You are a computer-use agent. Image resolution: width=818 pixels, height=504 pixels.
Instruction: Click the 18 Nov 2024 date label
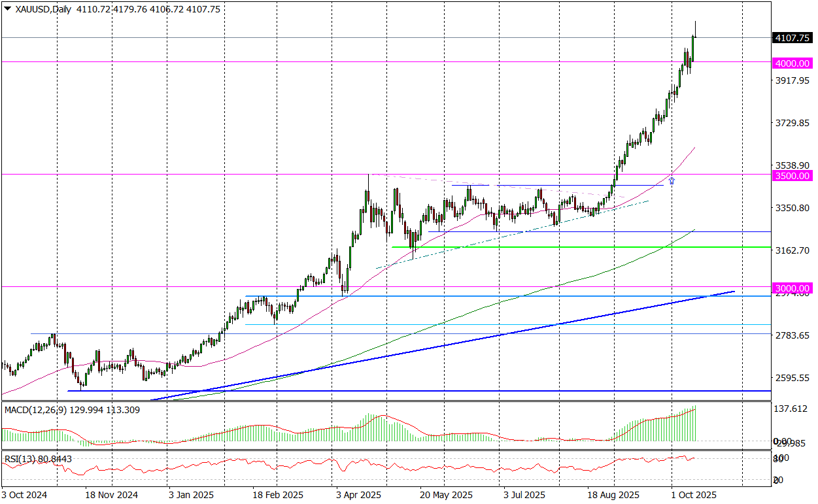112,495
